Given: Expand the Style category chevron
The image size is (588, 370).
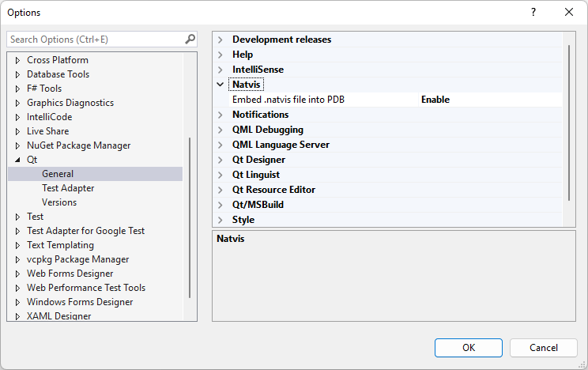Looking at the screenshot, I should (220, 220).
